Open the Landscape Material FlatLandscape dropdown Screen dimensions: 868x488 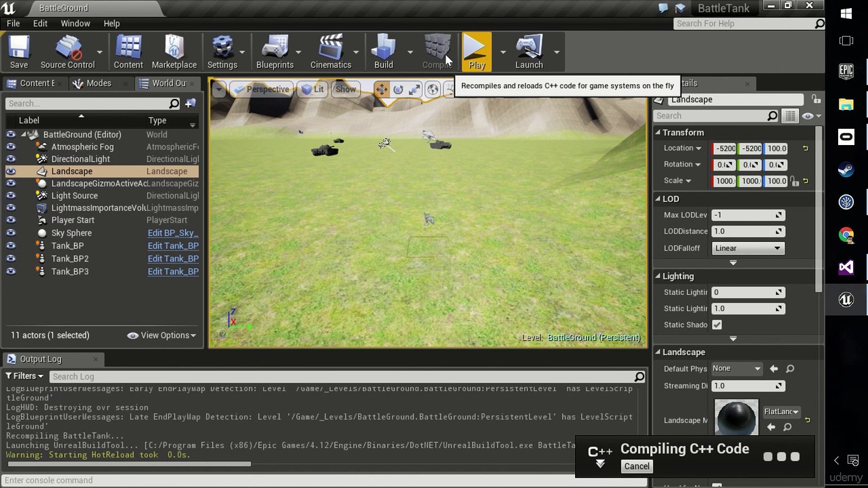pos(781,412)
